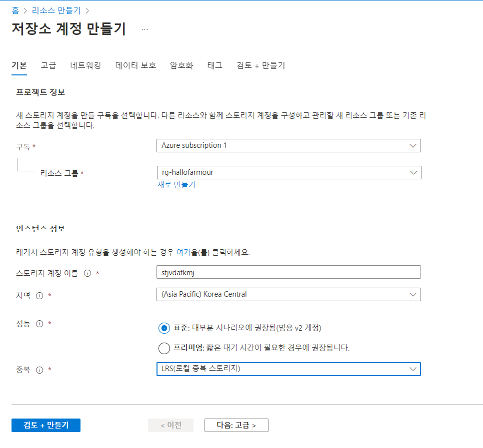Click info icon next to 지역 label
This screenshot has width=483, height=448.
click(x=39, y=296)
